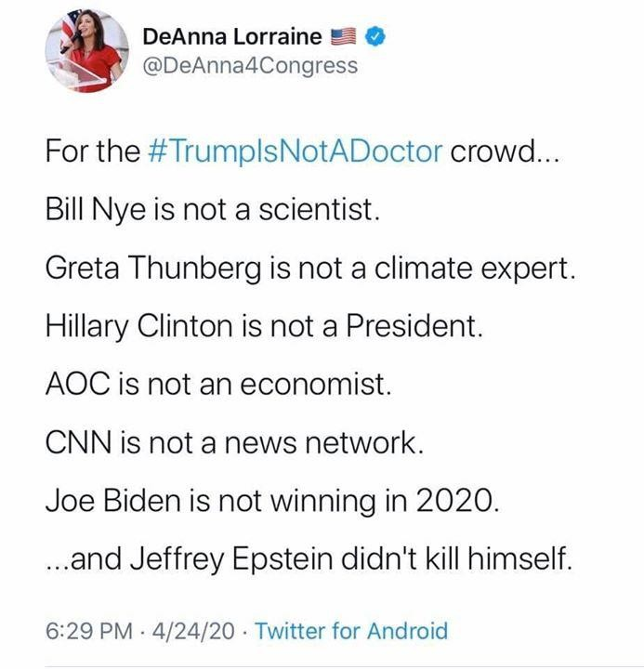Click the Twitter for Android source link
The height and width of the screenshot is (669, 644).
[x=350, y=632]
